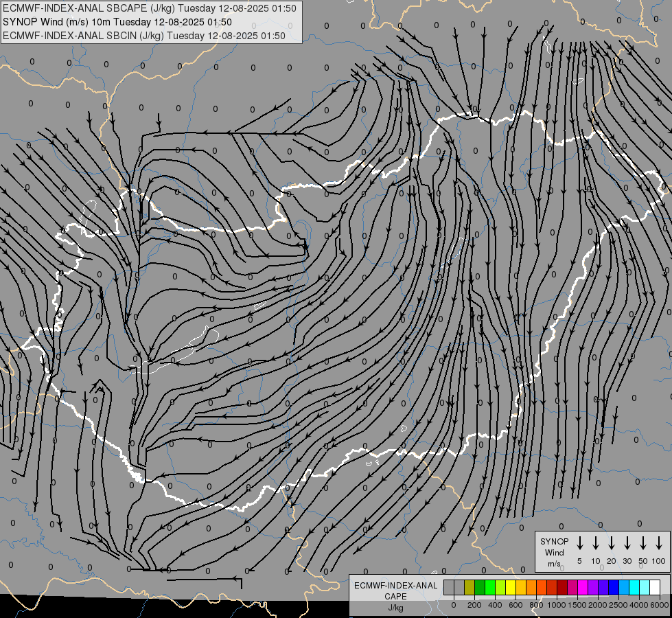Click the CAPE scale tick label 4000

tap(638, 605)
